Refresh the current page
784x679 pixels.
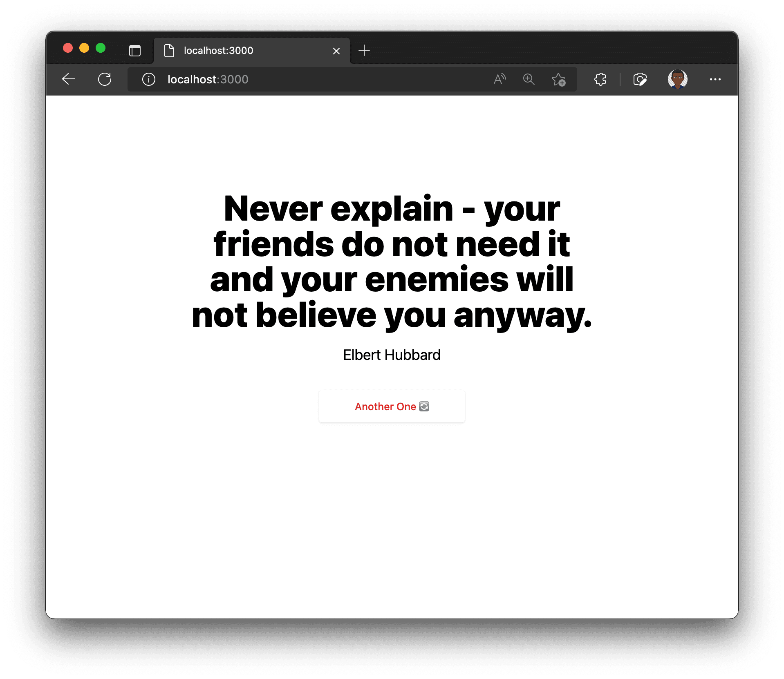click(x=105, y=79)
